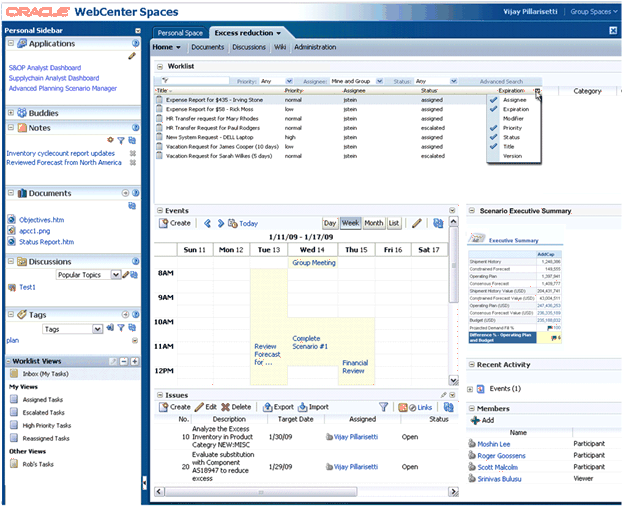Click the Import icon in Issues panel
The image size is (624, 508).
[301, 407]
